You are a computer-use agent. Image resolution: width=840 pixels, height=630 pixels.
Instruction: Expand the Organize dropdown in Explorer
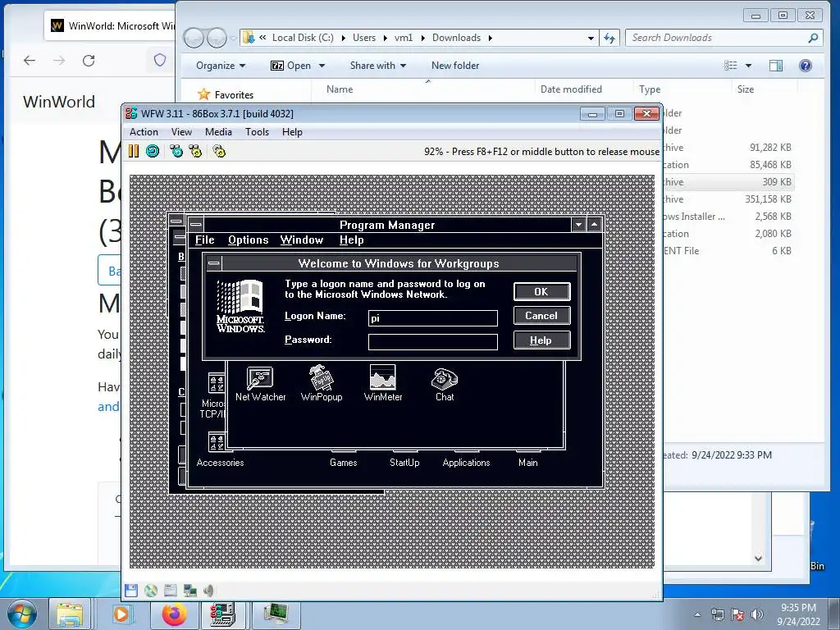coord(221,66)
